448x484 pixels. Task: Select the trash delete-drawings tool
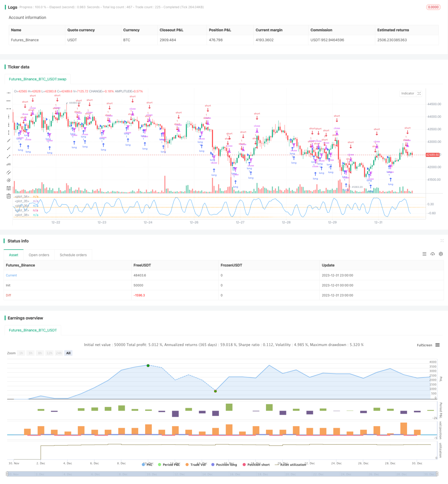(x=9, y=196)
